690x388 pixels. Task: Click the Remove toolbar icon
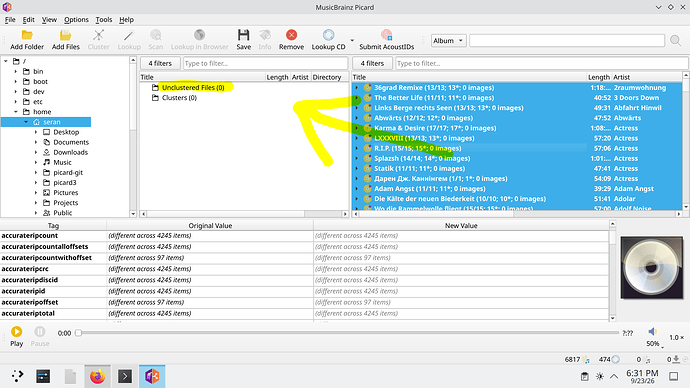291,35
